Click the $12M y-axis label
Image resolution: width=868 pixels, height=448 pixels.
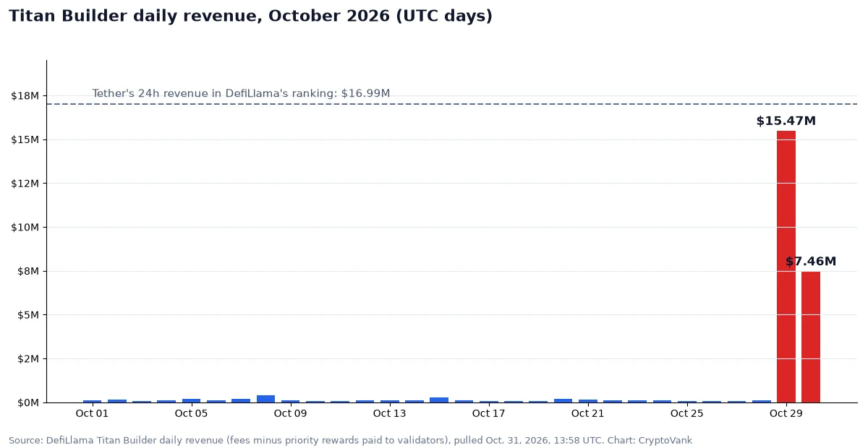coord(25,183)
